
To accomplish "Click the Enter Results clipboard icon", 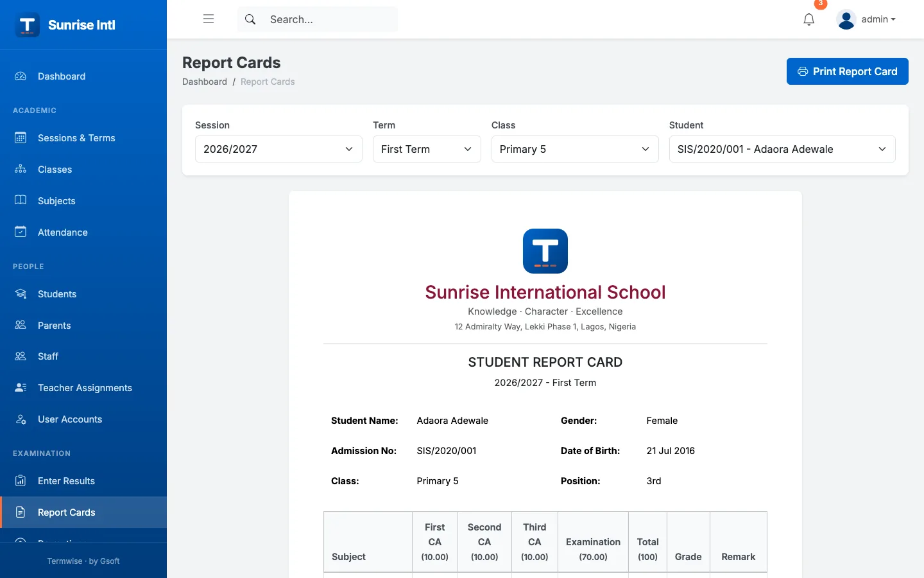I will coord(21,480).
